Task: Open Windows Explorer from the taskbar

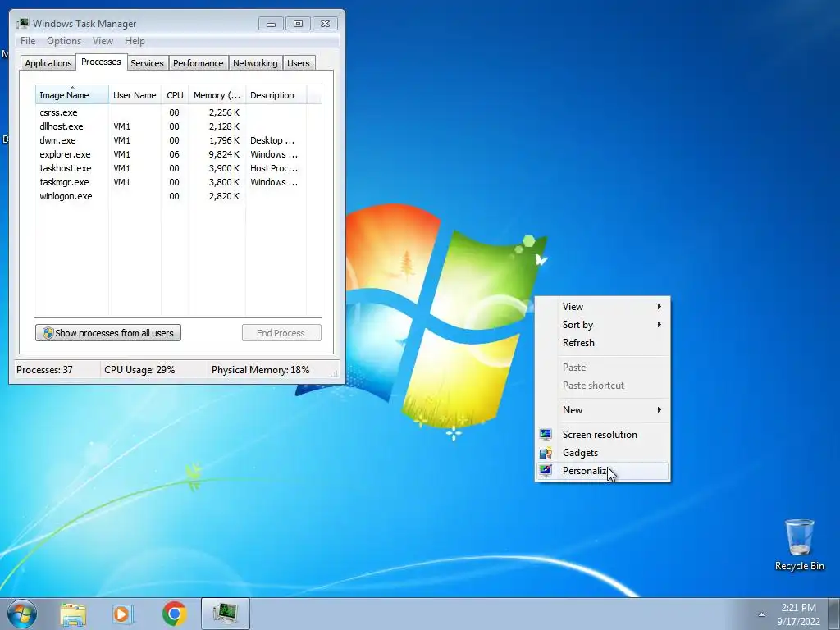Action: tap(73, 614)
